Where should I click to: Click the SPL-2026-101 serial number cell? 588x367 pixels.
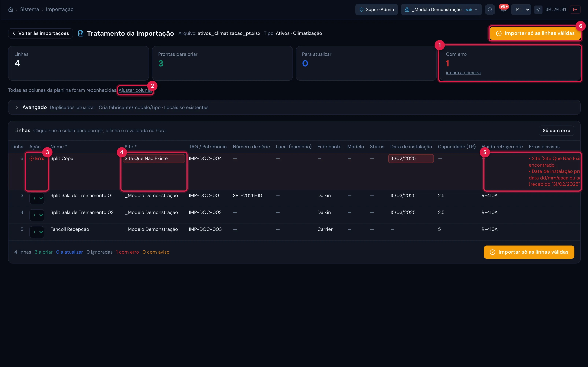coord(248,196)
